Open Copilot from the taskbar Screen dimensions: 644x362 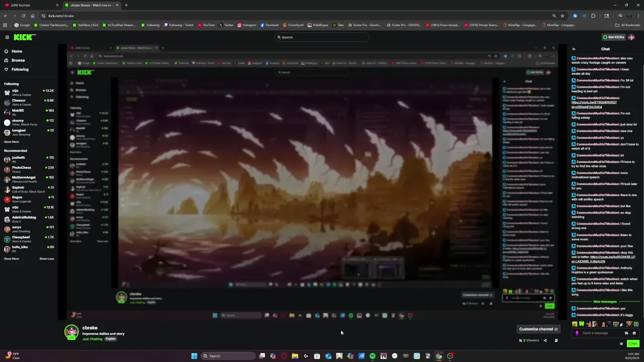(x=273, y=356)
